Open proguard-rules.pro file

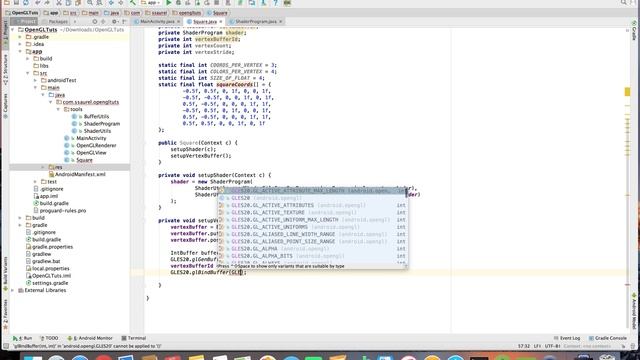pos(63,211)
